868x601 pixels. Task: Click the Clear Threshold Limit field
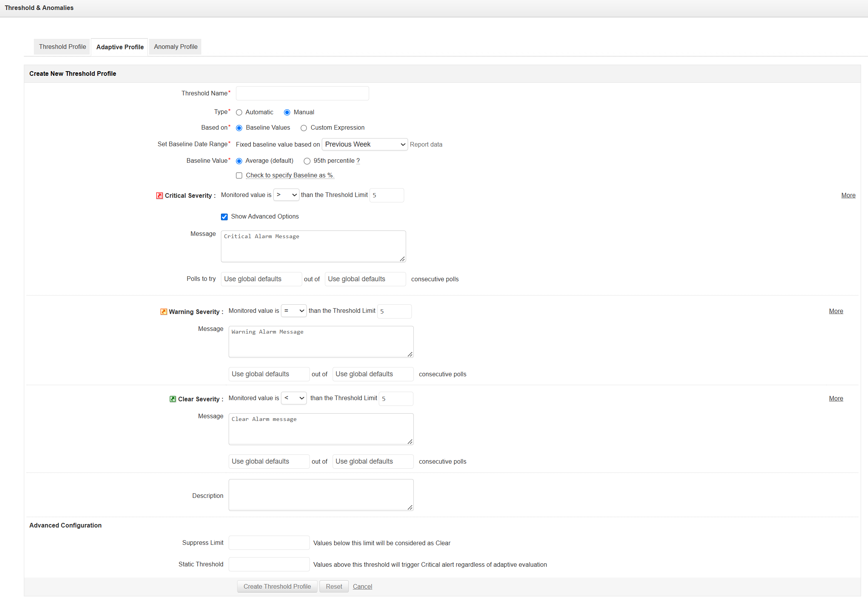pyautogui.click(x=396, y=399)
